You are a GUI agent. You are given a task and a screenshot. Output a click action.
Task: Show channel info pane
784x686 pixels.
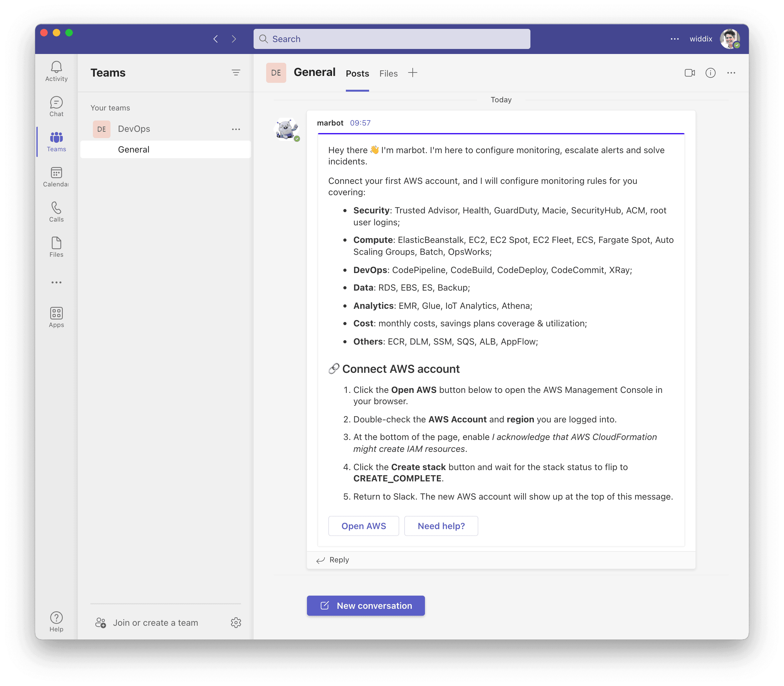point(711,73)
